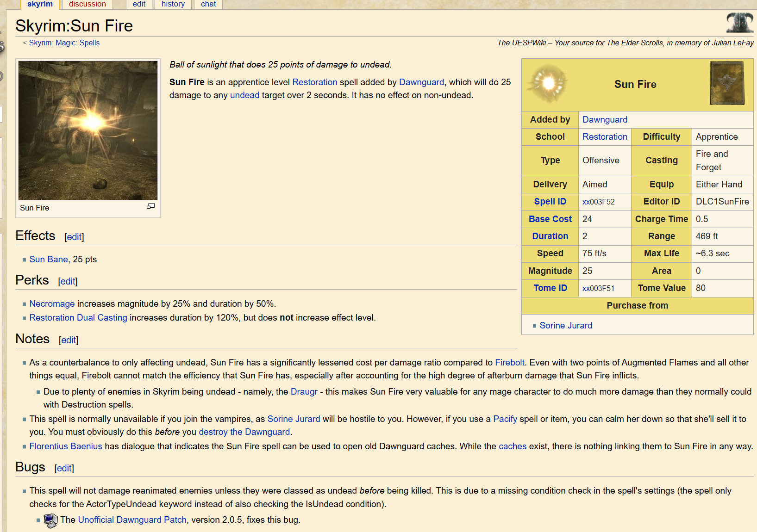Click the Speed value 75 ft/s
757x532 pixels.
[594, 254]
